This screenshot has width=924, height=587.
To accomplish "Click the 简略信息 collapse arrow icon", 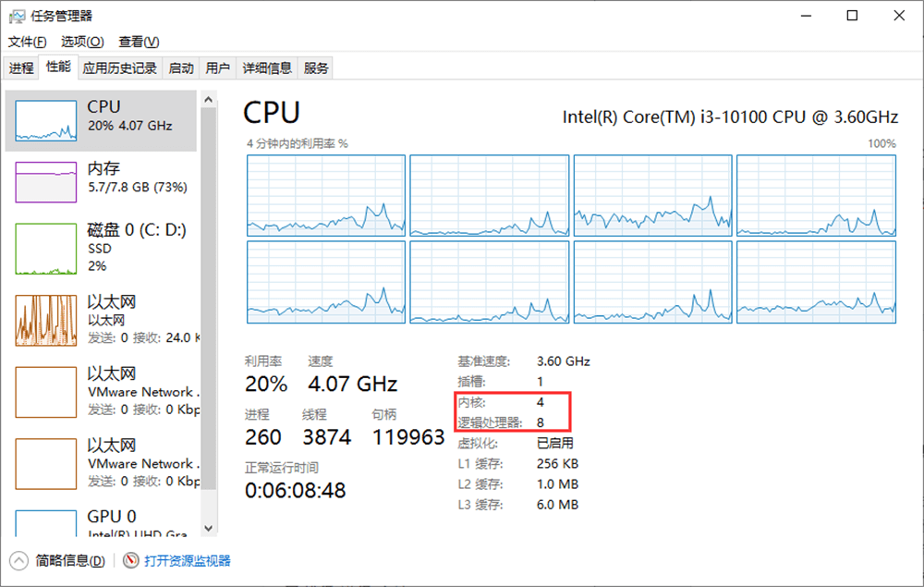I will (x=20, y=560).
